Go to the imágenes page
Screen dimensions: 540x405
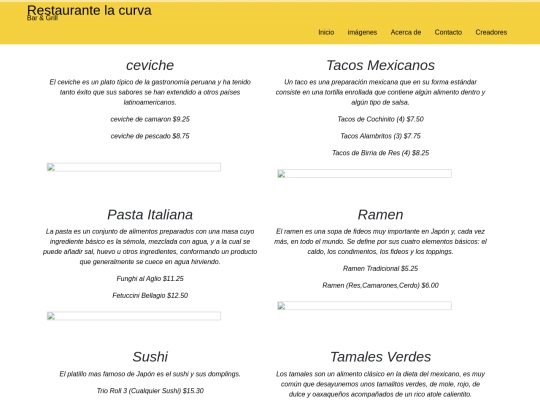tap(362, 32)
